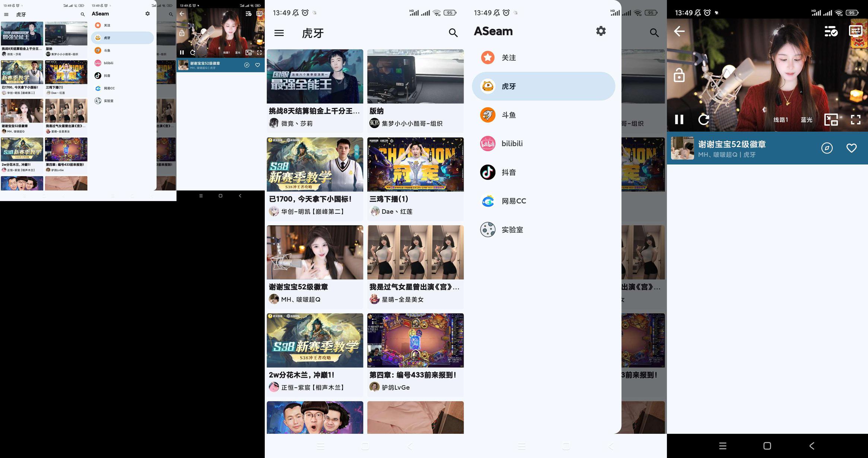Tap streamer name 正恒-紫宸【相声木兰】 in large list
Viewport: 868px width, 458px height.
click(x=313, y=387)
